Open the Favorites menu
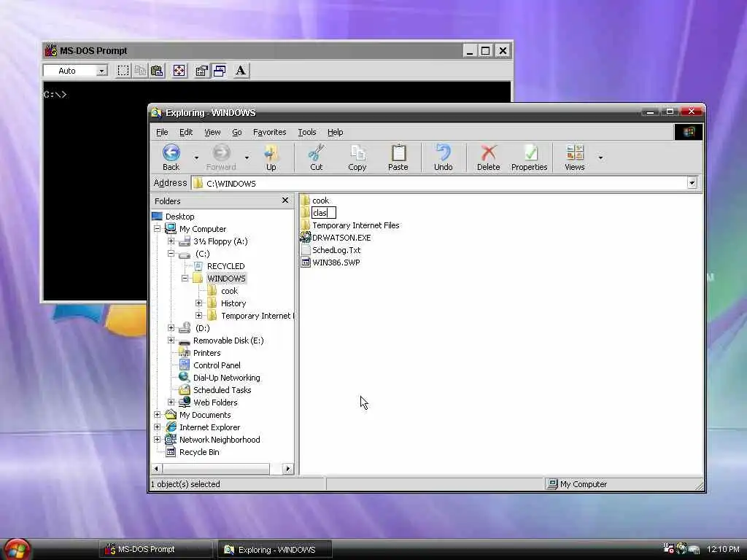Screen dimensions: 747x560 click(x=270, y=132)
